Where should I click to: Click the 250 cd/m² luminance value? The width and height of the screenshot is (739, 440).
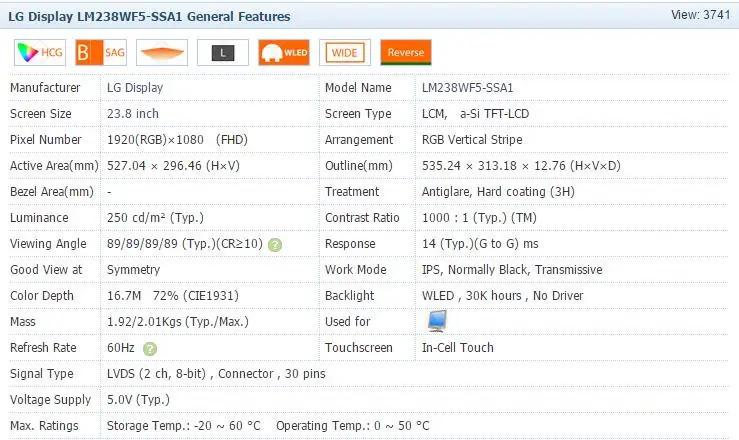pyautogui.click(x=156, y=218)
